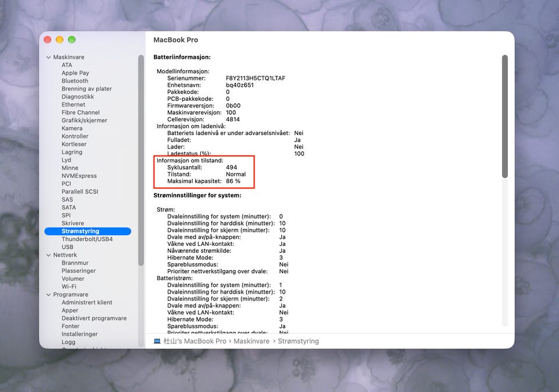Image resolution: width=559 pixels, height=392 pixels.
Task: Collapse the Nettverk section
Action: coord(48,255)
